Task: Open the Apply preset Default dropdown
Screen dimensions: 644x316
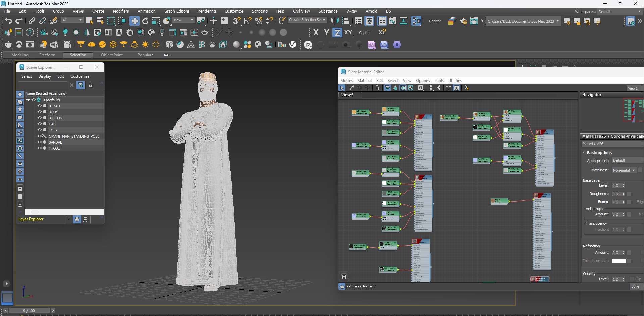Action: 628,161
